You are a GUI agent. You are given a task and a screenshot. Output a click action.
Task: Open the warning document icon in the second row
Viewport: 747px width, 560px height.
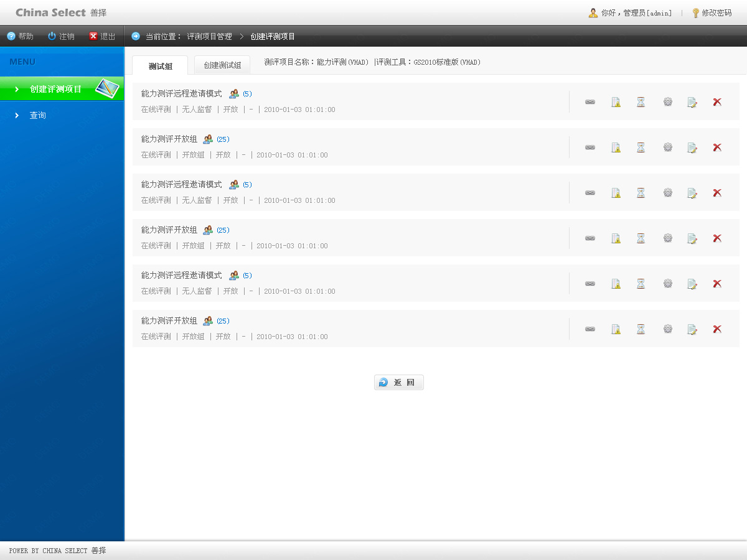pos(616,147)
